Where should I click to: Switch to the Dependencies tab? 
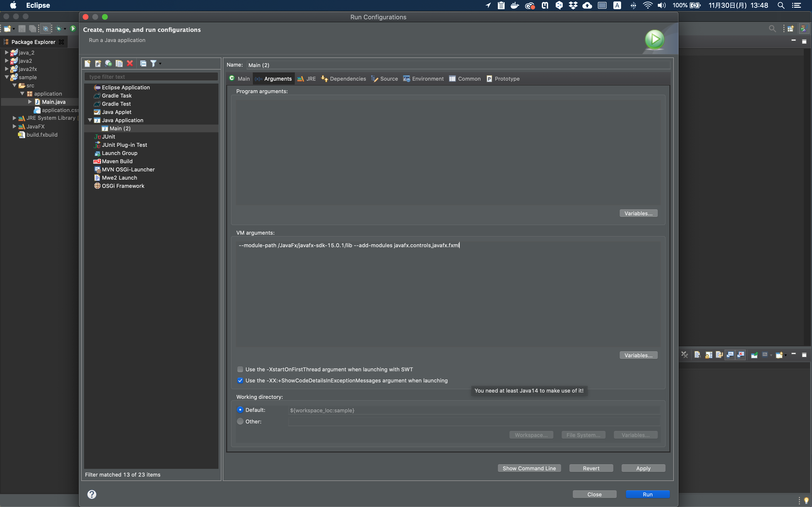pos(344,79)
